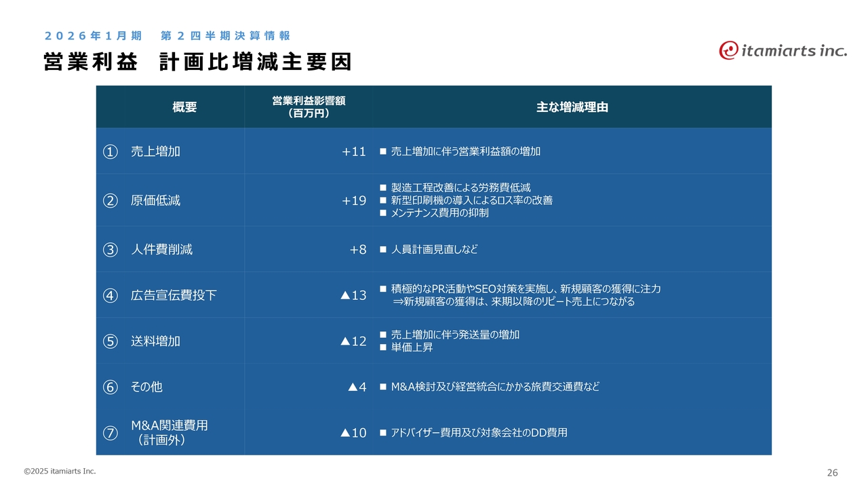Image resolution: width=868 pixels, height=496 pixels.
Task: Click the circled number ⑦ icon
Action: (110, 433)
